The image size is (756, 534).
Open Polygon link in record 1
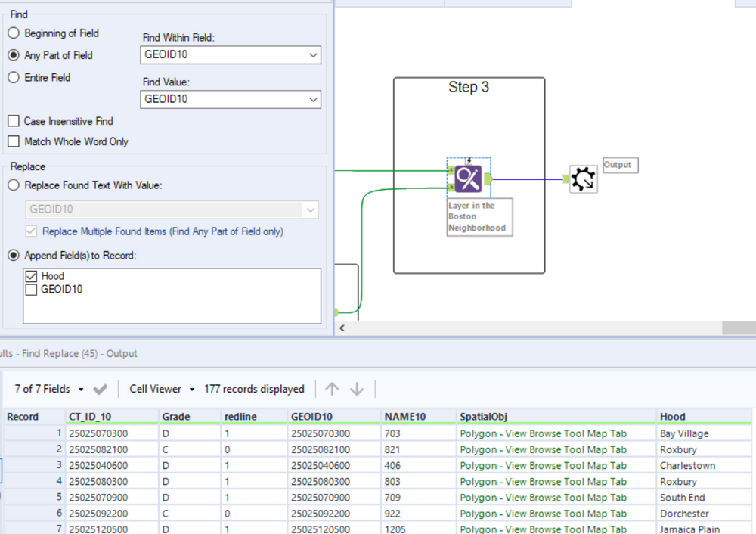click(543, 433)
